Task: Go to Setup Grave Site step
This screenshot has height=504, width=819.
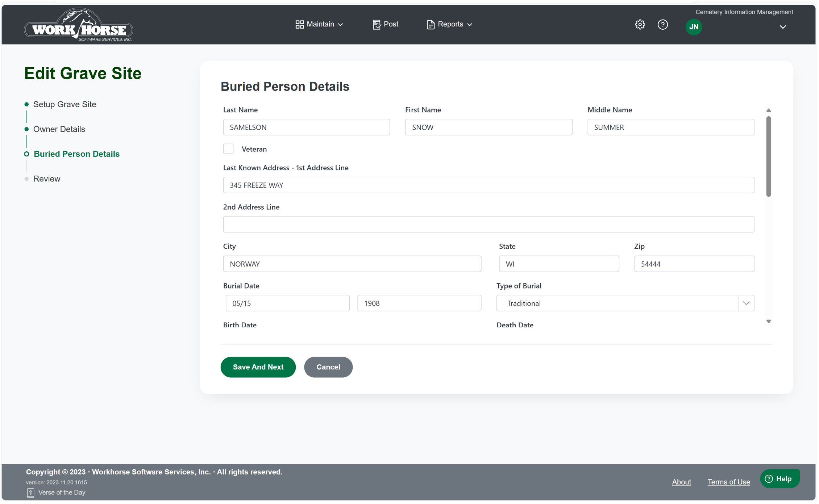Action: 65,104
